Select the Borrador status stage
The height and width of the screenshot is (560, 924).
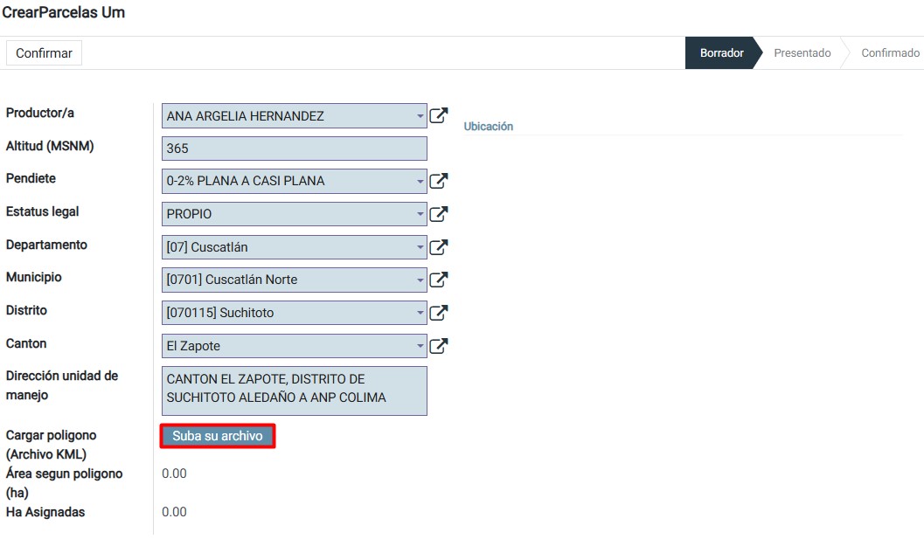click(721, 53)
